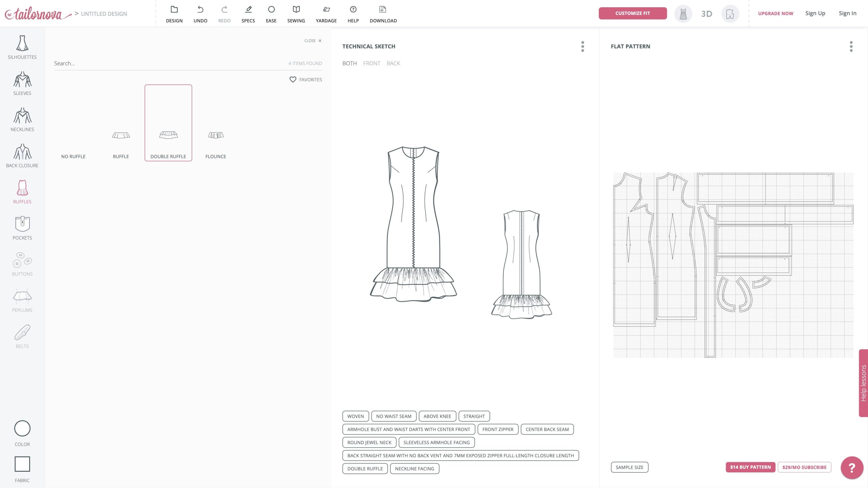Select the Flounce ruffle thumbnail
This screenshot has width=868, height=488.
click(x=216, y=136)
